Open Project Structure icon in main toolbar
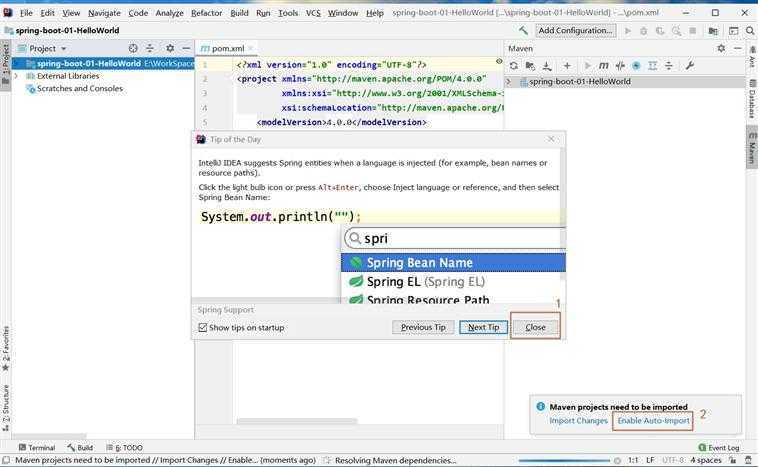Screen dimensions: 758x467 pyautogui.click(x=713, y=31)
